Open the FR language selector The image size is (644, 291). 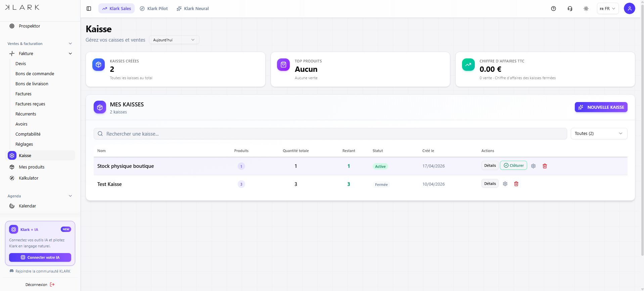[x=607, y=9]
